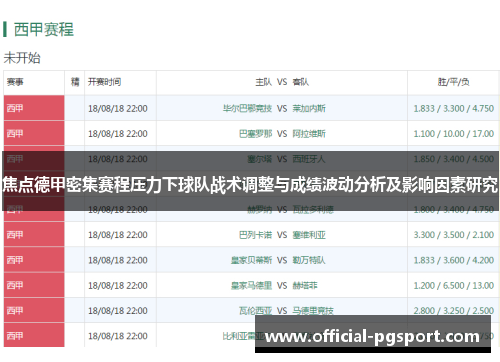Open the 塞维利亚 away team link
This screenshot has width=500, height=362.
point(309,235)
